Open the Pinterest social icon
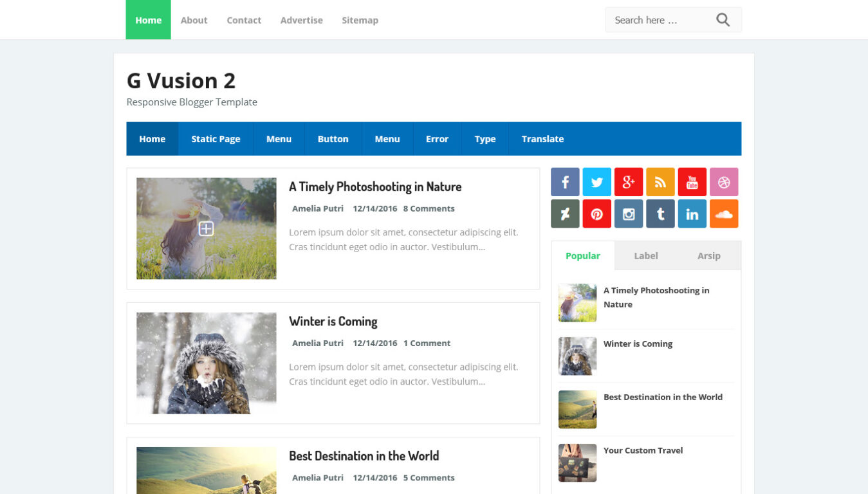The height and width of the screenshot is (494, 868). click(596, 214)
